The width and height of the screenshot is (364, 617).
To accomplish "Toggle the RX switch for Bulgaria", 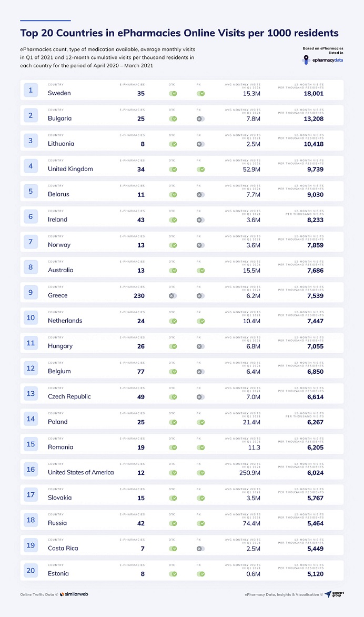I will pyautogui.click(x=200, y=119).
